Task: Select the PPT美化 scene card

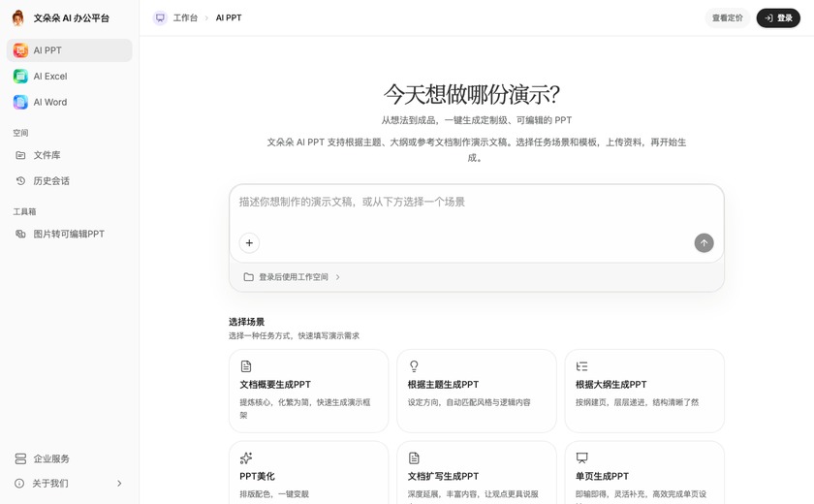Action: tap(308, 472)
